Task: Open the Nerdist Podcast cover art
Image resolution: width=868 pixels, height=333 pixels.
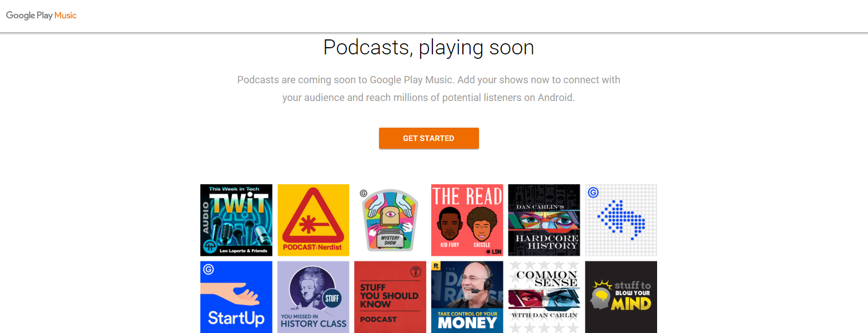Action: [x=313, y=220]
